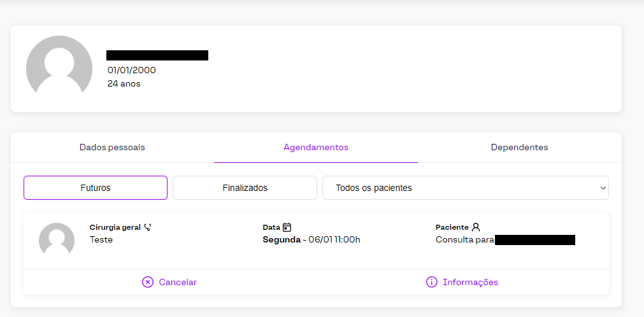Image resolution: width=644 pixels, height=317 pixels.
Task: Show Finalizados appointments
Action: click(245, 188)
